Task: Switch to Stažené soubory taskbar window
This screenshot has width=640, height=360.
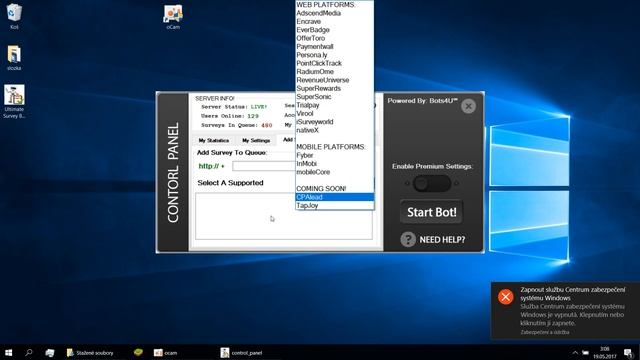Action: pos(91,353)
